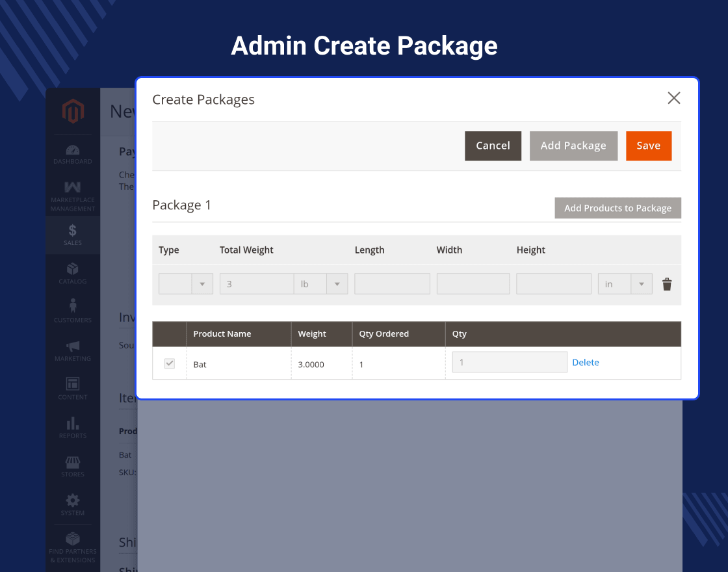728x572 pixels.
Task: Focus the Total Weight input field
Action: 257,283
